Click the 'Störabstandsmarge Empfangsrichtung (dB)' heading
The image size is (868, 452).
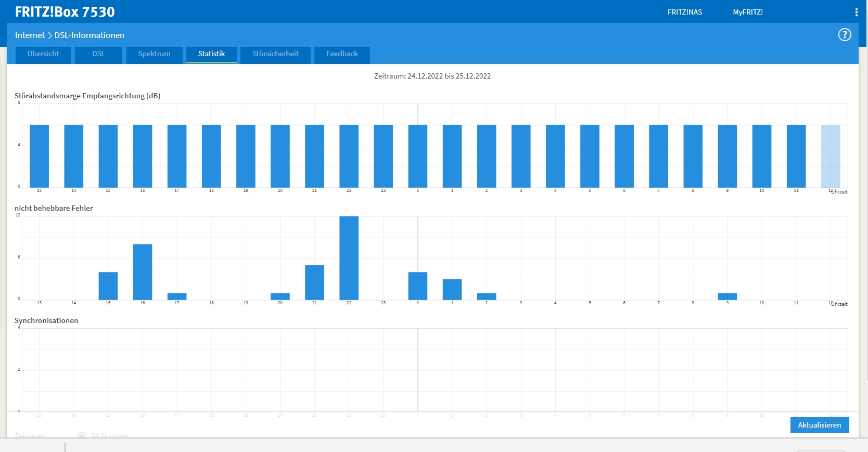point(87,96)
